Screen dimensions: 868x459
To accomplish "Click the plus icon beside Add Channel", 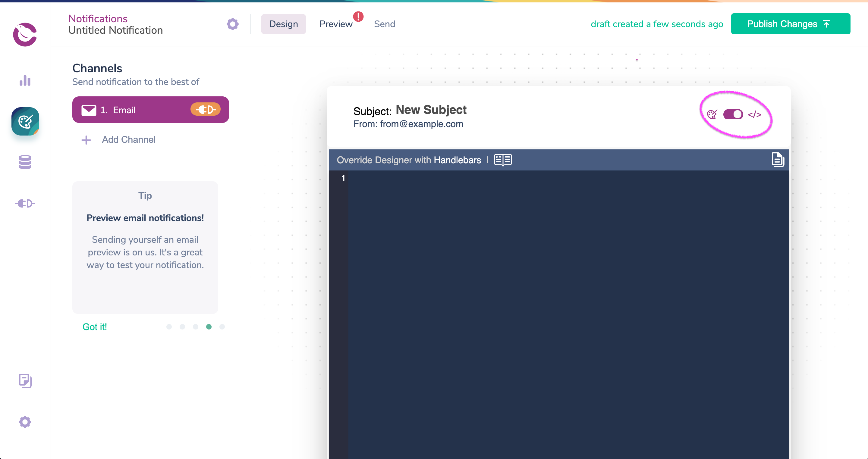I will (x=86, y=140).
